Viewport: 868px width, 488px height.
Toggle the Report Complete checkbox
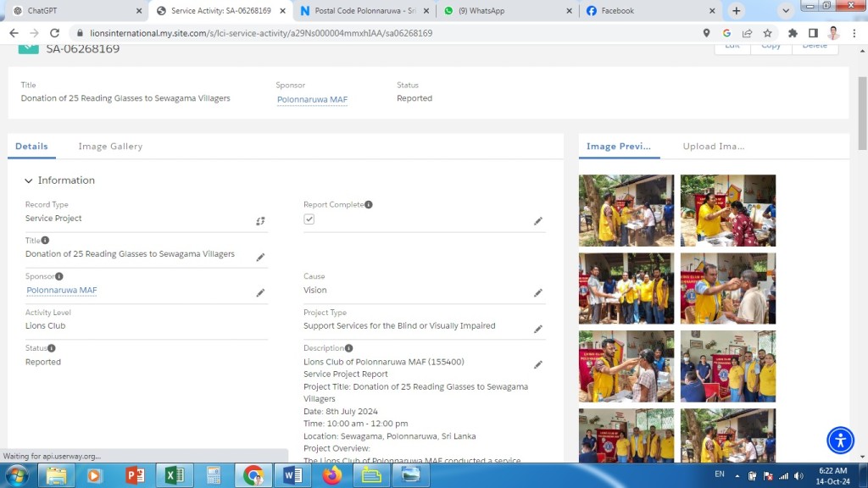309,219
